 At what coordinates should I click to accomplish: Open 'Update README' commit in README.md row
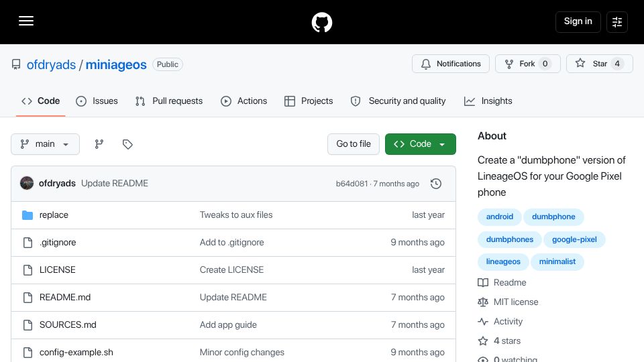pos(233,297)
